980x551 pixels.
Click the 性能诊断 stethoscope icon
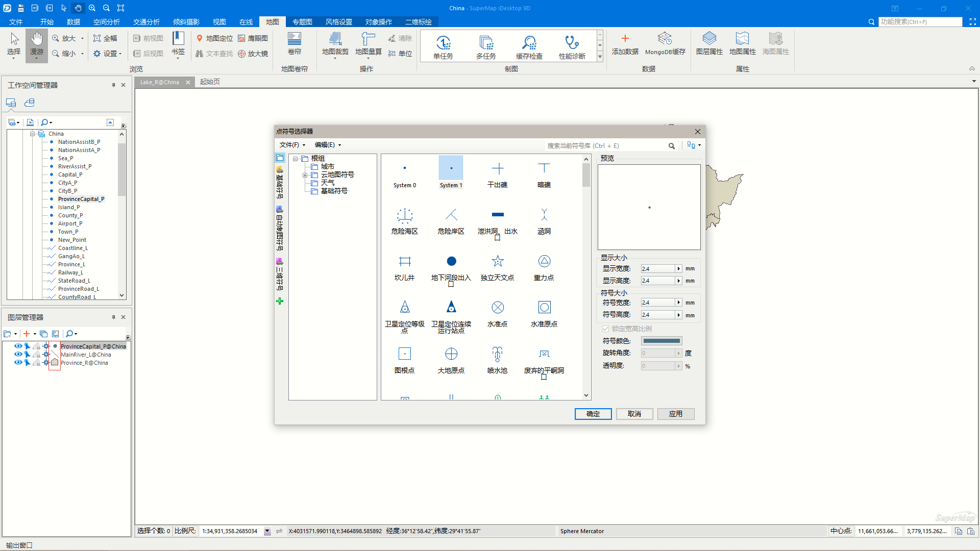(572, 43)
